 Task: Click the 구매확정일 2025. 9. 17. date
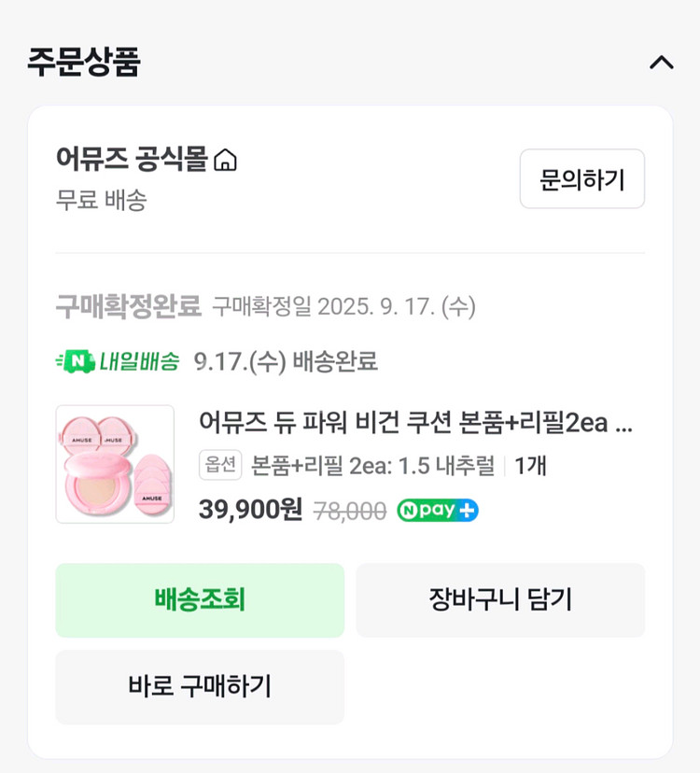pos(343,305)
